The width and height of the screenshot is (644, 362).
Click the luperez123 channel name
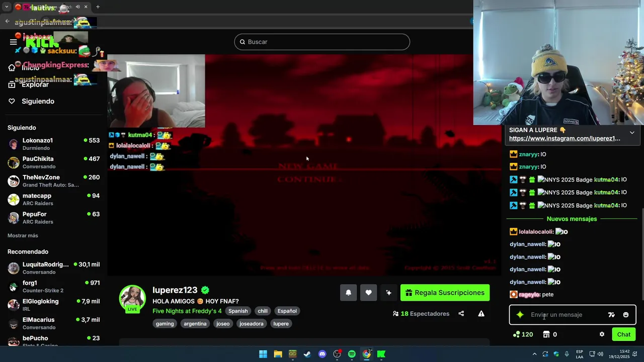[175, 290]
